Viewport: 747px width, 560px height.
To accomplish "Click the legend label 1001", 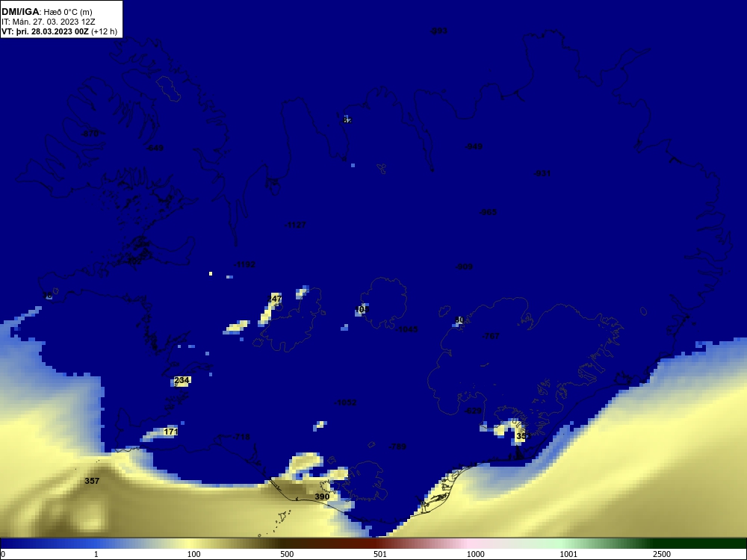I will click(568, 554).
